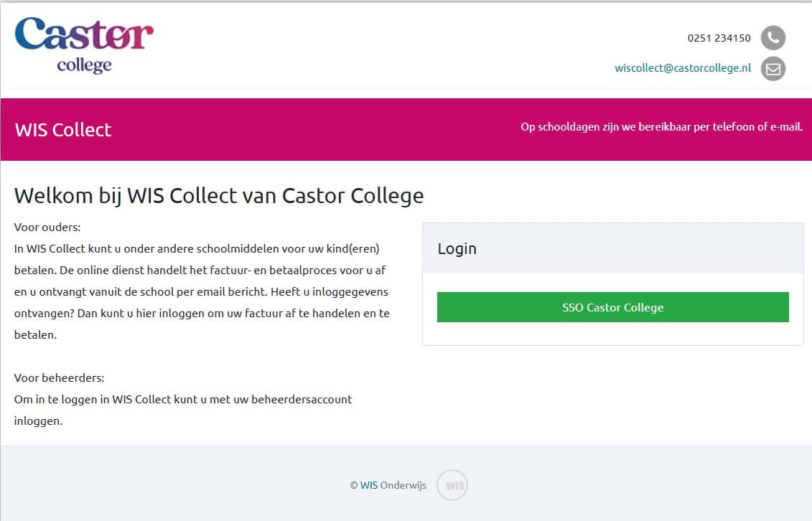Click the WIS Collect banner title
This screenshot has width=812, height=521.
(x=63, y=130)
